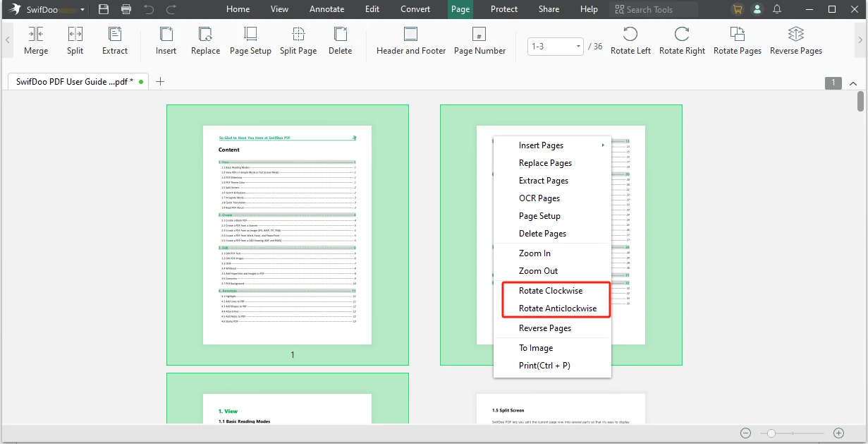
Task: Click the print icon in title bar
Action: (x=126, y=9)
